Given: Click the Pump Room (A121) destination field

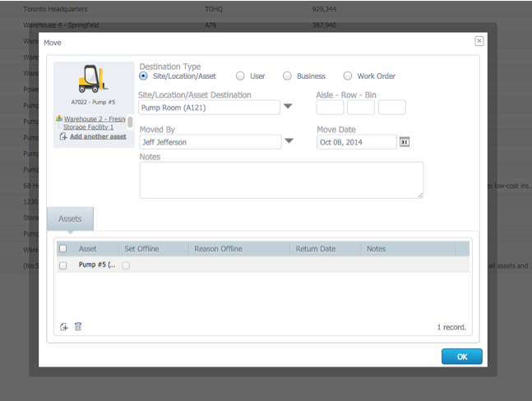Looking at the screenshot, I should tap(210, 108).
